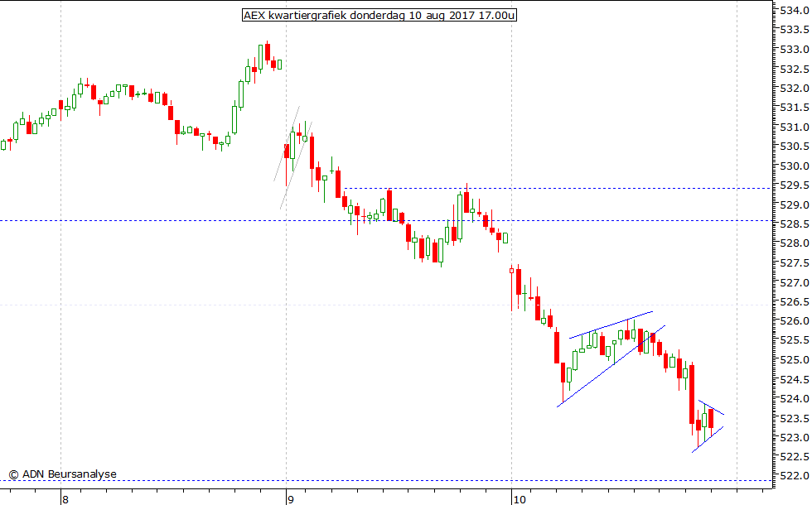The height and width of the screenshot is (505, 812).
Task: Select the 524.0 price axis label
Action: [x=795, y=398]
